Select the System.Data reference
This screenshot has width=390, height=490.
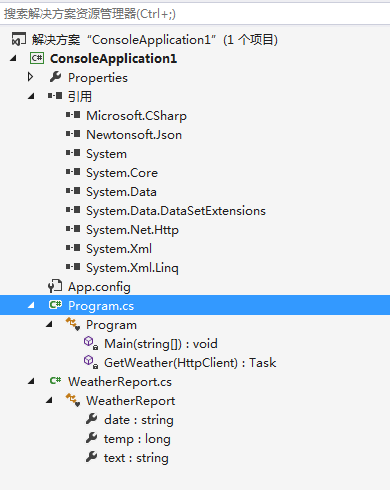coord(121,192)
